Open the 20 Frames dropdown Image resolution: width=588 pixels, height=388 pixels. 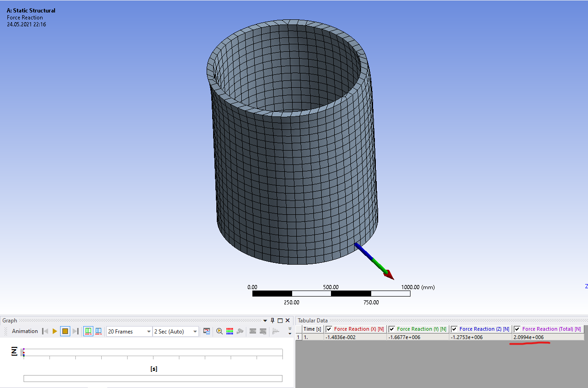click(148, 332)
